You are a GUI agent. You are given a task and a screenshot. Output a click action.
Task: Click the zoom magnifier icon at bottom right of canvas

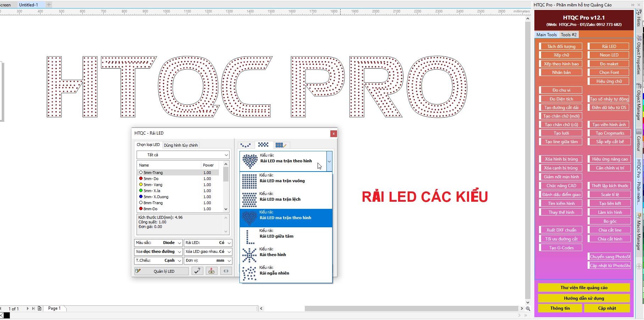[x=528, y=308]
